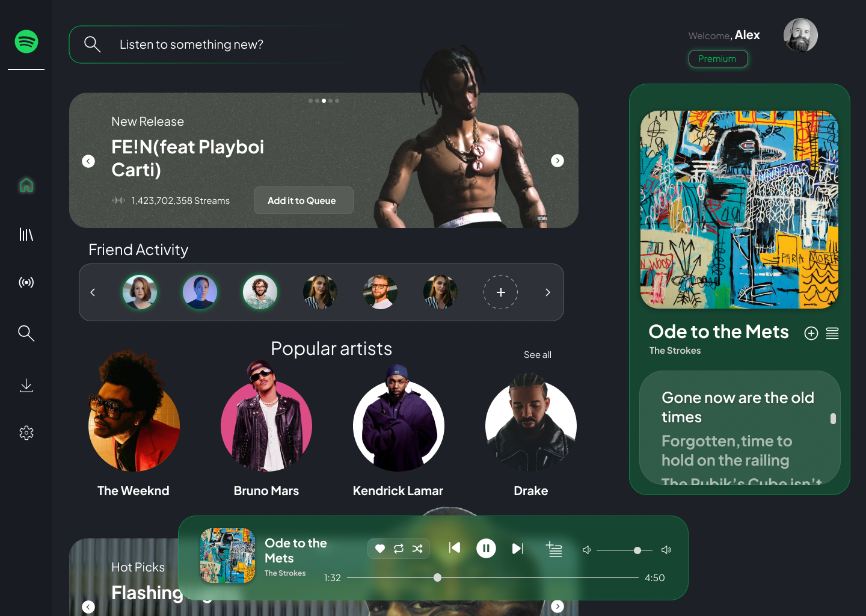This screenshot has width=866, height=616.
Task: Click 'The Strokes' in the player bar
Action: (x=285, y=573)
